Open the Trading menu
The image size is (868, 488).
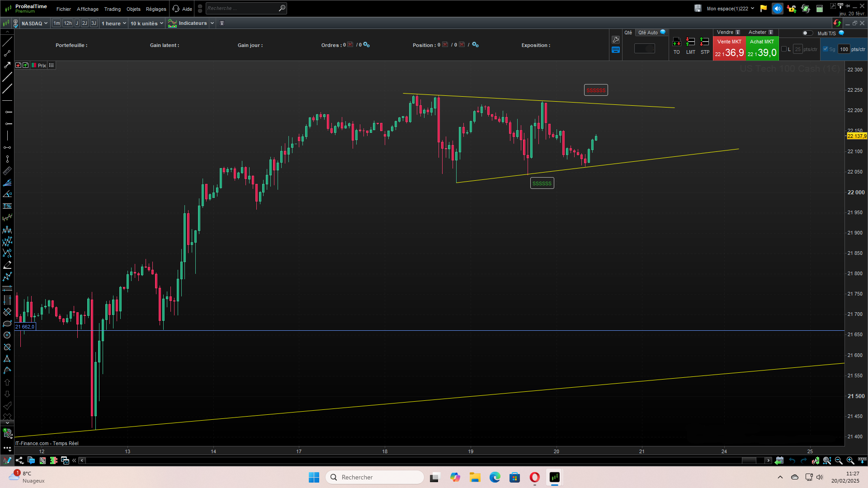click(x=112, y=9)
